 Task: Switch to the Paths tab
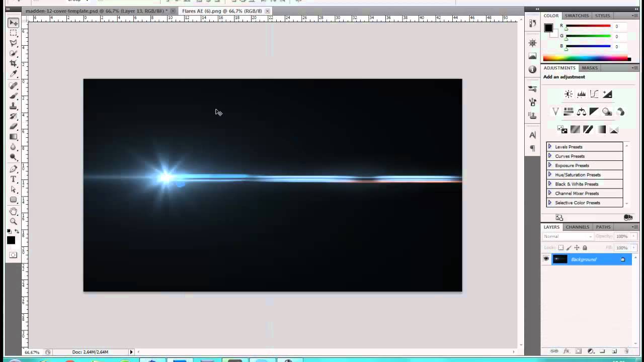[x=603, y=227]
